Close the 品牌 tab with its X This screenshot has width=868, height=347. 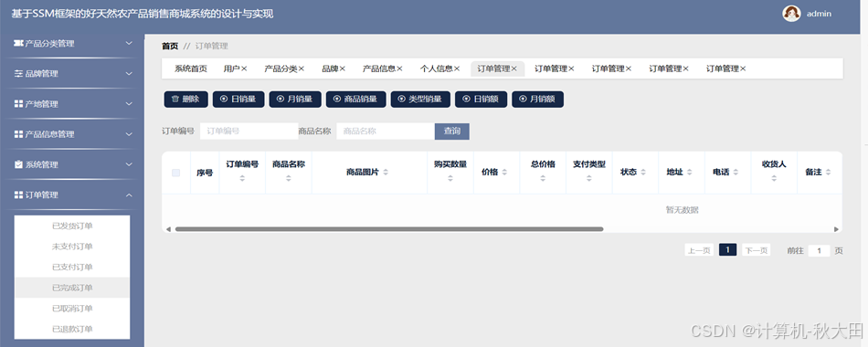click(342, 68)
